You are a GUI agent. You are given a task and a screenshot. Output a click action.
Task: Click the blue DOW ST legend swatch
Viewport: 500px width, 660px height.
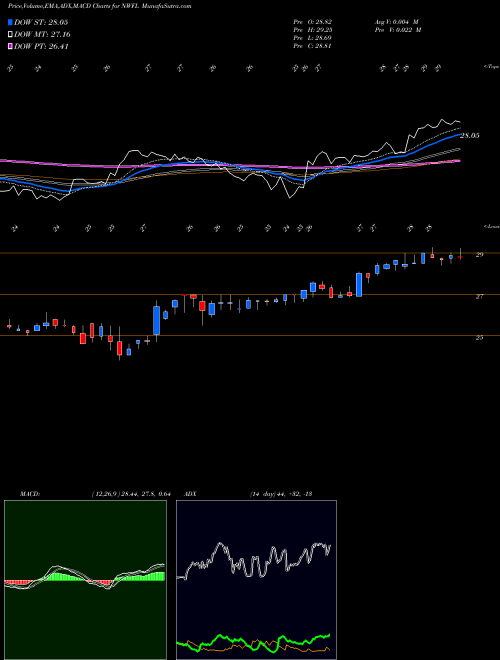(11, 22)
